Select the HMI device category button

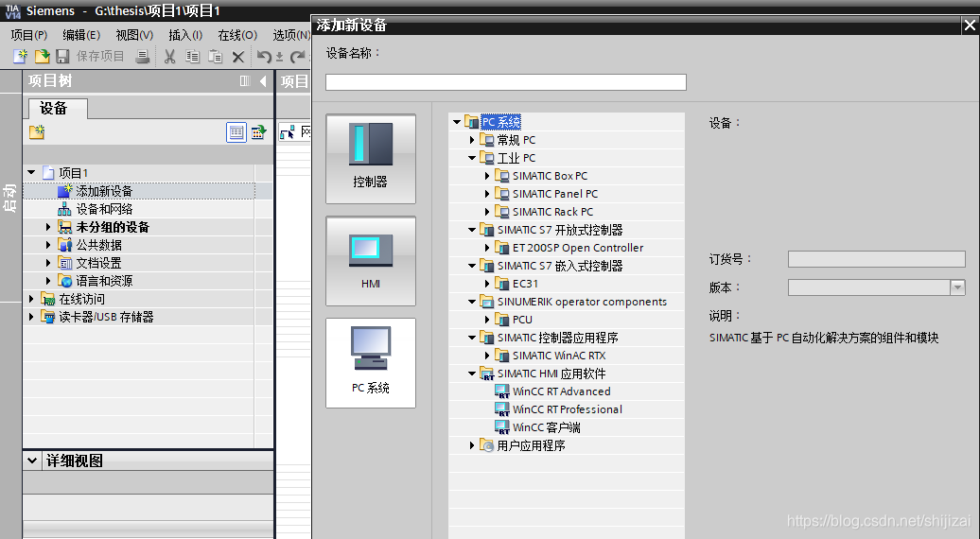(x=371, y=261)
